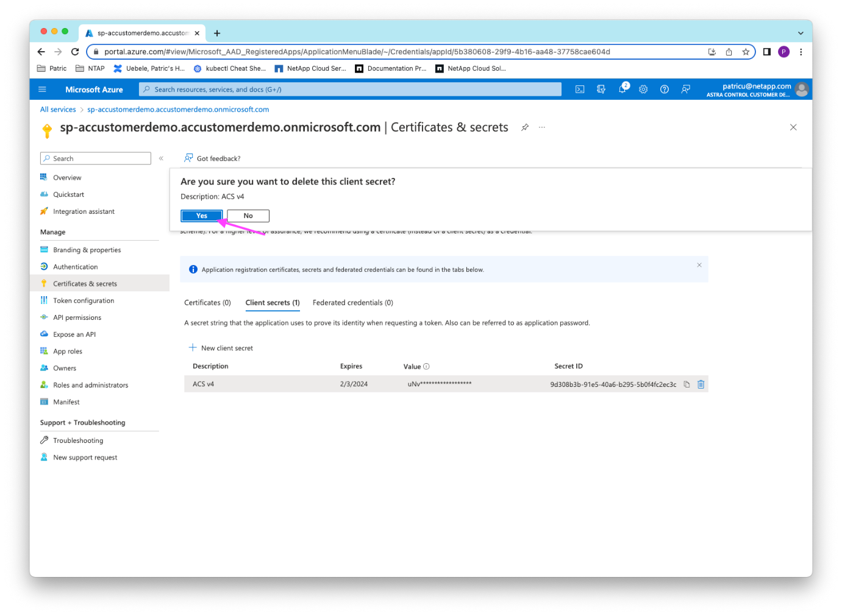Pin the Certificates & secrets blade
Image resolution: width=842 pixels, height=616 pixels.
coord(525,127)
